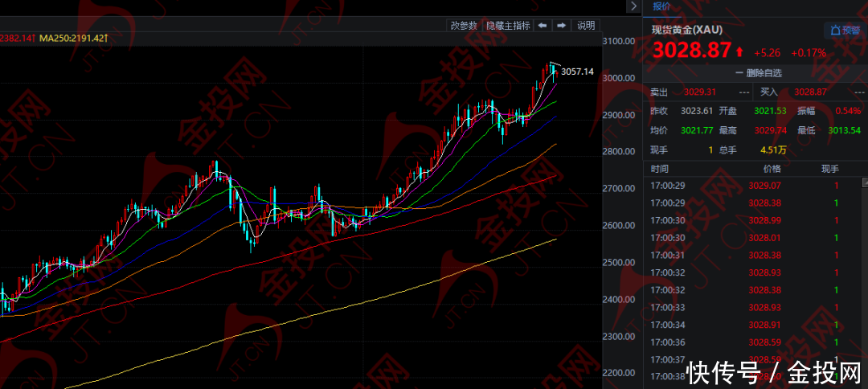The width and height of the screenshot is (868, 389).
Task: Toggle 隐藏主指标 to hide main indicator
Action: 508,26
